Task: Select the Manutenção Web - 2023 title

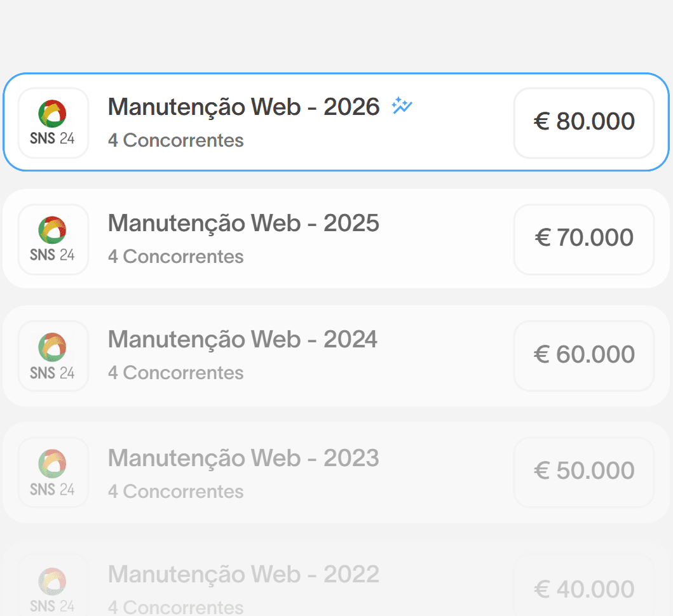Action: click(243, 458)
